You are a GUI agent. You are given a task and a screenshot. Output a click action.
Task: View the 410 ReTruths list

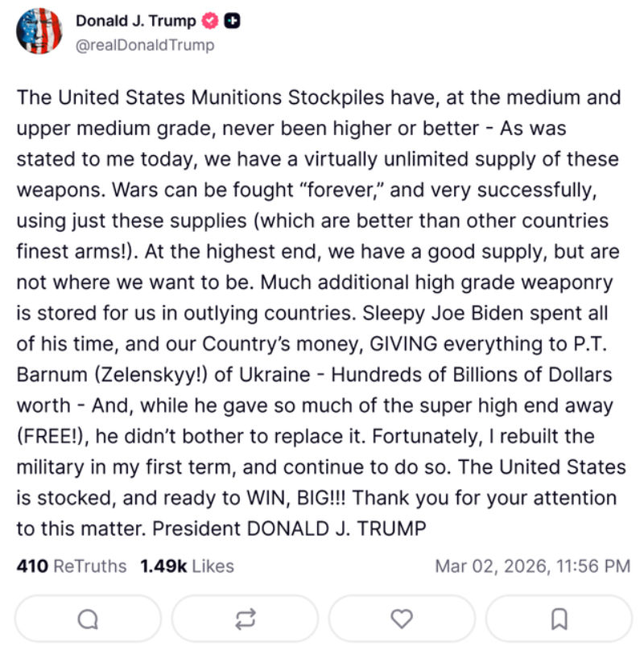click(x=72, y=566)
